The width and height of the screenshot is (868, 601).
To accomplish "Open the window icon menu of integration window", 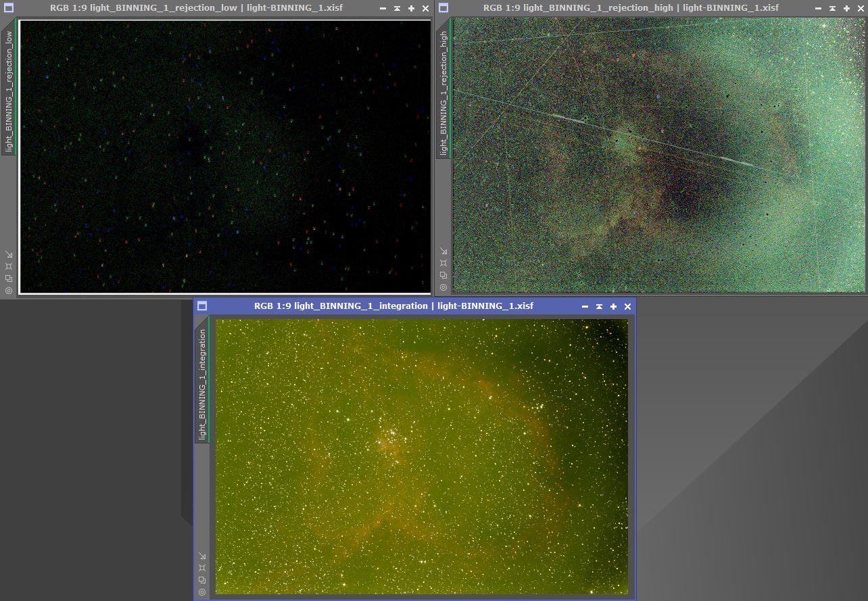I will [202, 306].
